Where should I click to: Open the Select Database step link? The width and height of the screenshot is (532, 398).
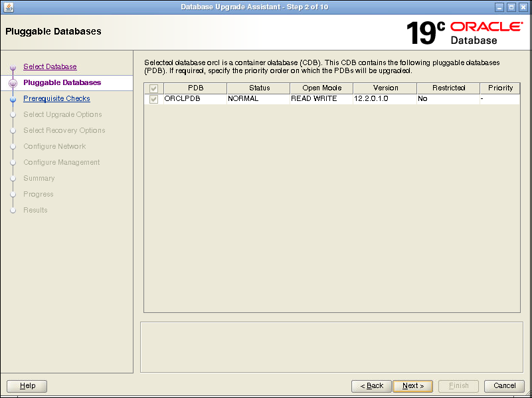(x=50, y=66)
